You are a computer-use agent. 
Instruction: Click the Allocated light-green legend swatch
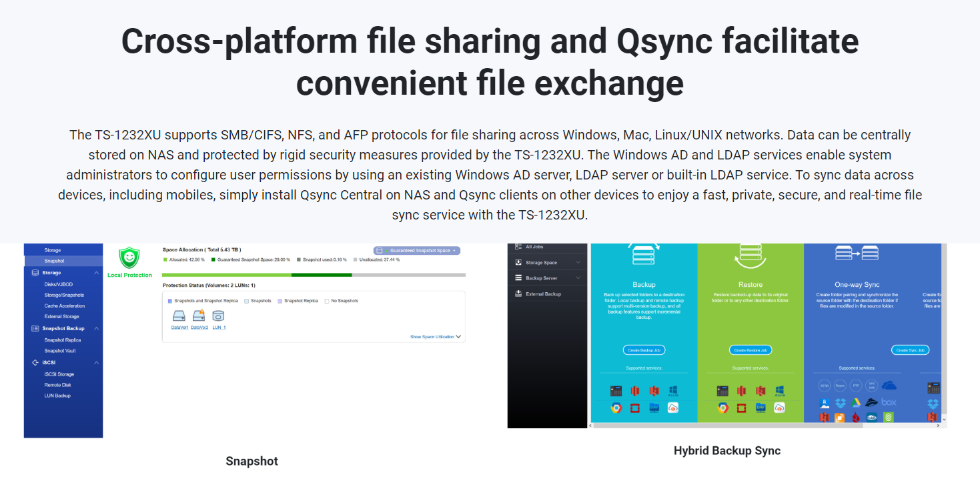165,260
